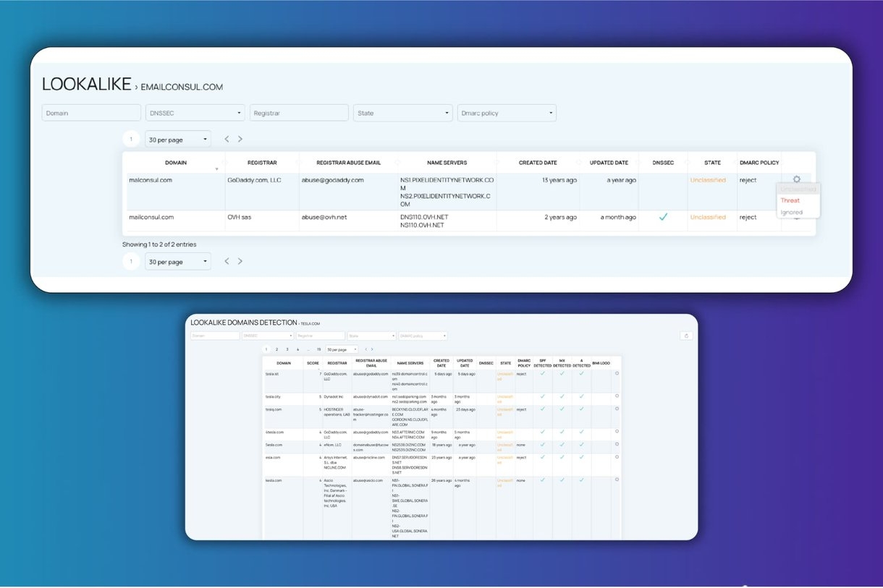Click page 1 button above the table
883x588 pixels.
(x=131, y=139)
